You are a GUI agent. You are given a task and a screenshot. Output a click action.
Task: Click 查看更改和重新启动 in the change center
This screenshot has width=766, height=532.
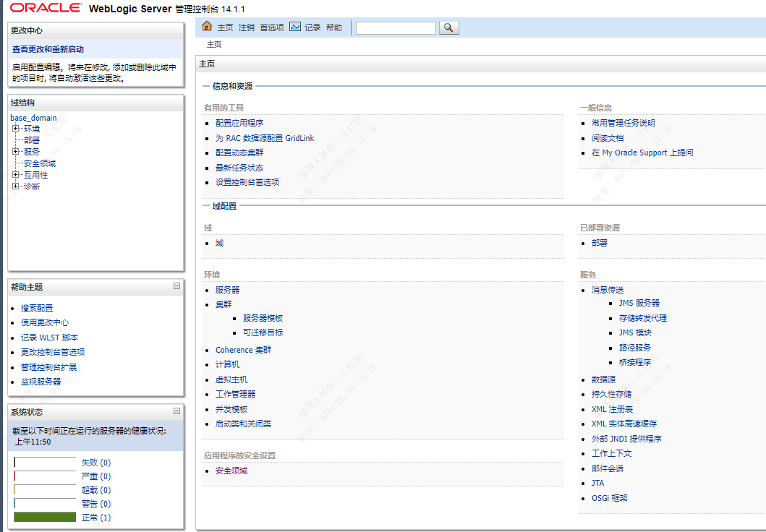[x=48, y=49]
